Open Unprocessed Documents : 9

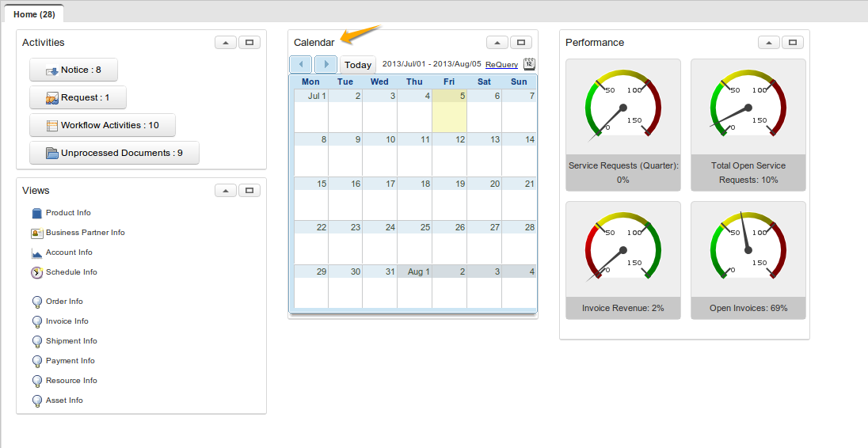[x=115, y=153]
